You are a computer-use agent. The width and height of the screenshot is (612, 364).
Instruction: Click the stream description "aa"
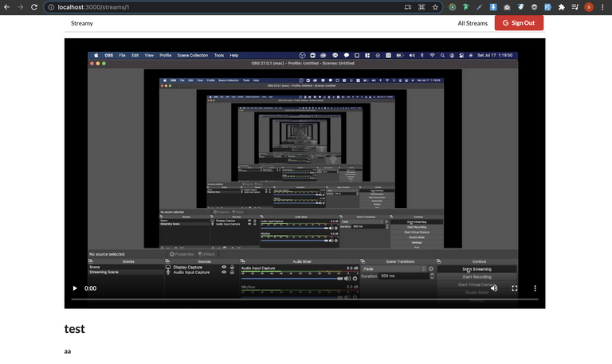pos(68,351)
